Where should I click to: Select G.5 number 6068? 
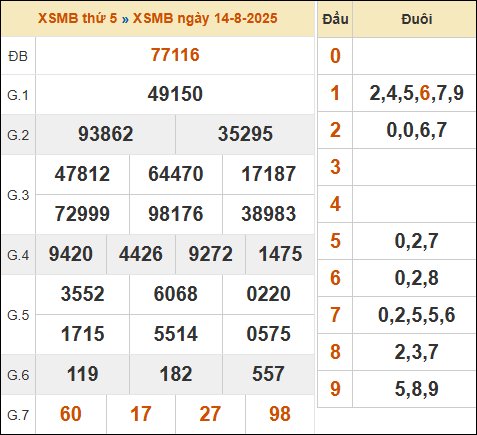(x=176, y=294)
